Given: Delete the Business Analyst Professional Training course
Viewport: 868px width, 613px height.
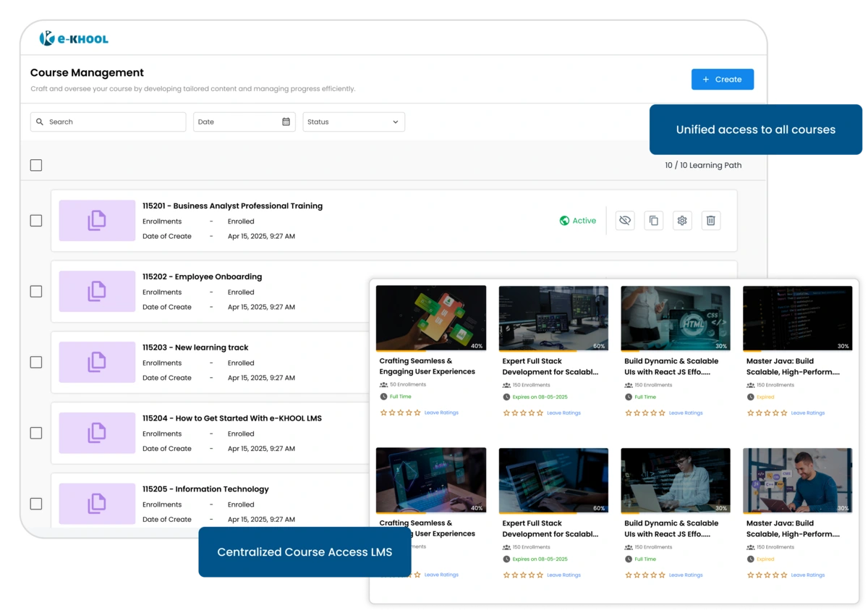Looking at the screenshot, I should [711, 221].
